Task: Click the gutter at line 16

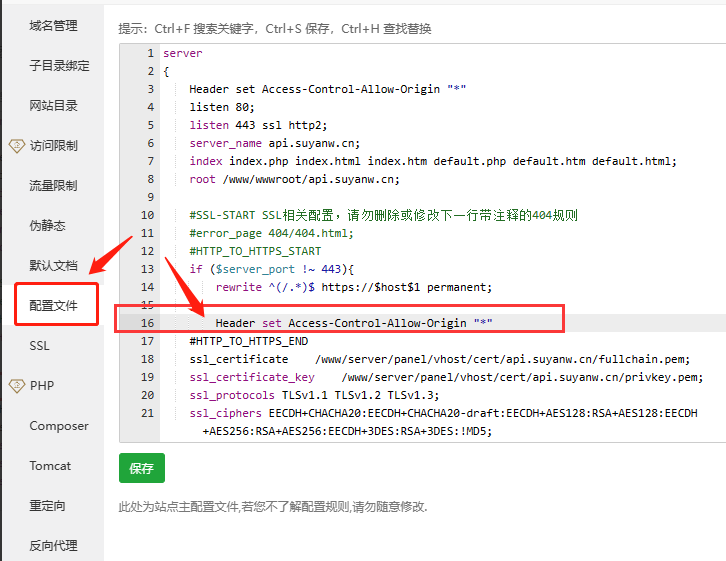Action: click(x=147, y=323)
